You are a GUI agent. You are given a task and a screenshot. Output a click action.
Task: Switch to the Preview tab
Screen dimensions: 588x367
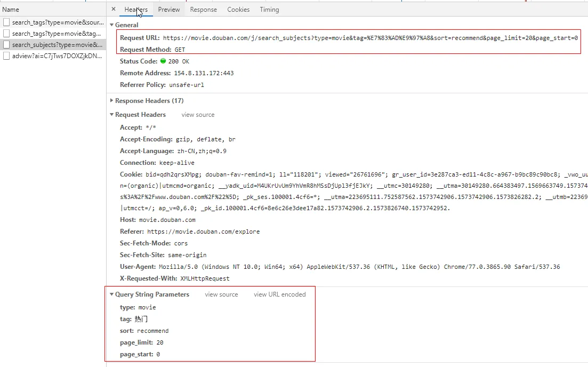click(x=169, y=10)
